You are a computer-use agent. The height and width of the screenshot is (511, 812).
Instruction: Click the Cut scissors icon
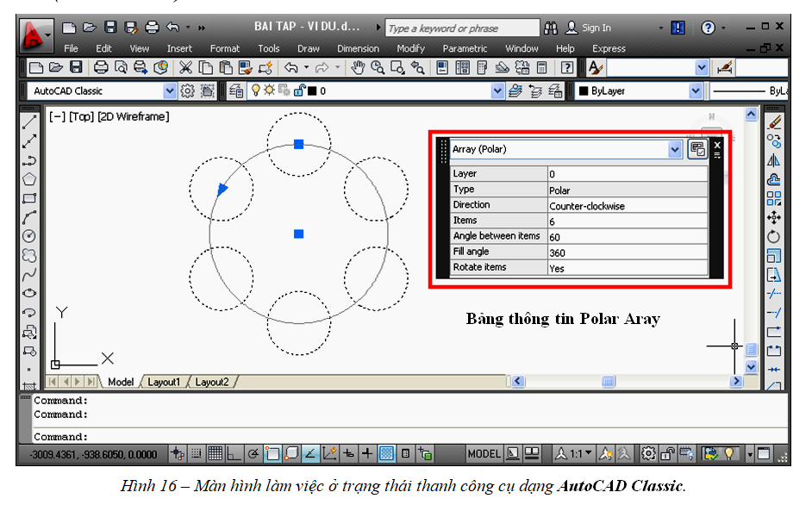185,67
